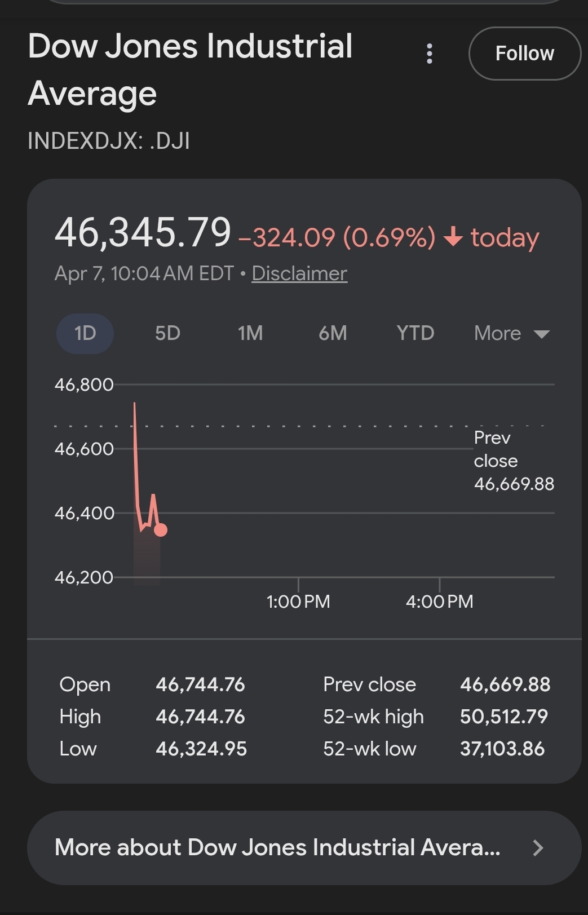The height and width of the screenshot is (915, 588).
Task: Click the 1:00 PM chart time marker
Action: click(x=298, y=602)
